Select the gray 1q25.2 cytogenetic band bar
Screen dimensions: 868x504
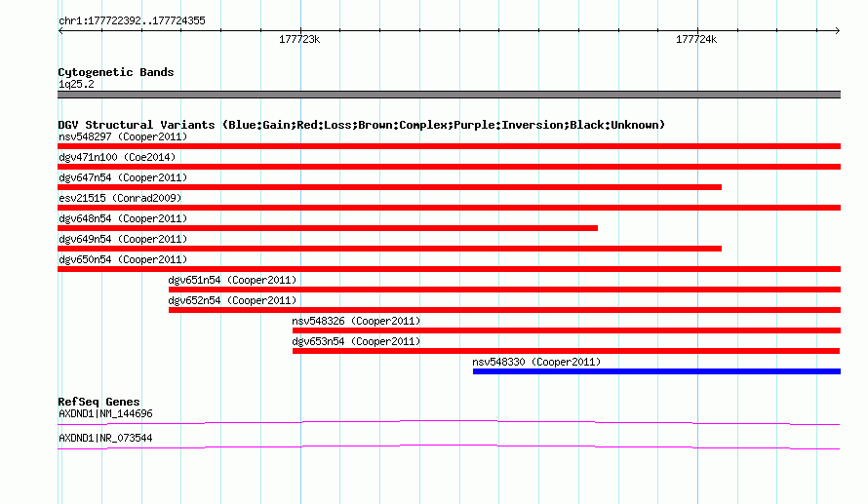449,95
